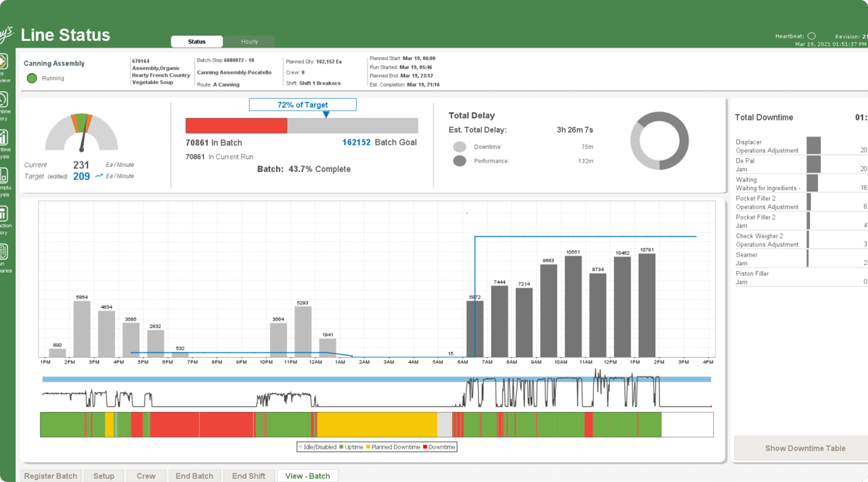Viewport: 868px width, 482px height.
Task: Click the 72% of Target marker
Action: click(302, 105)
